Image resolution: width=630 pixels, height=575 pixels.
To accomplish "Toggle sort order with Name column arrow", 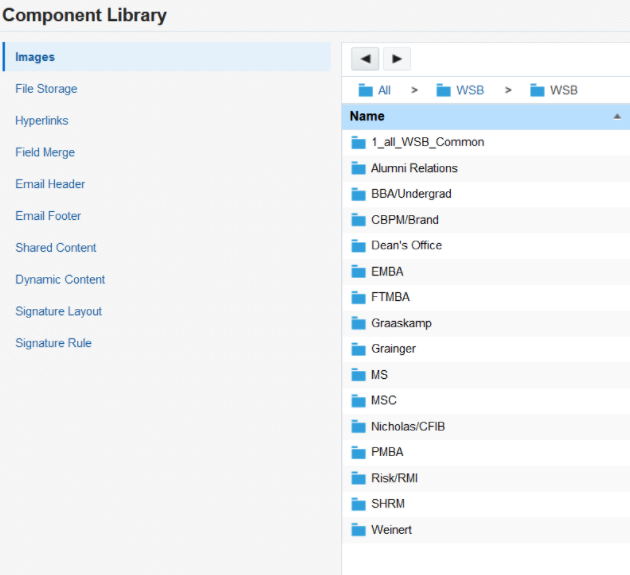I will point(617,117).
